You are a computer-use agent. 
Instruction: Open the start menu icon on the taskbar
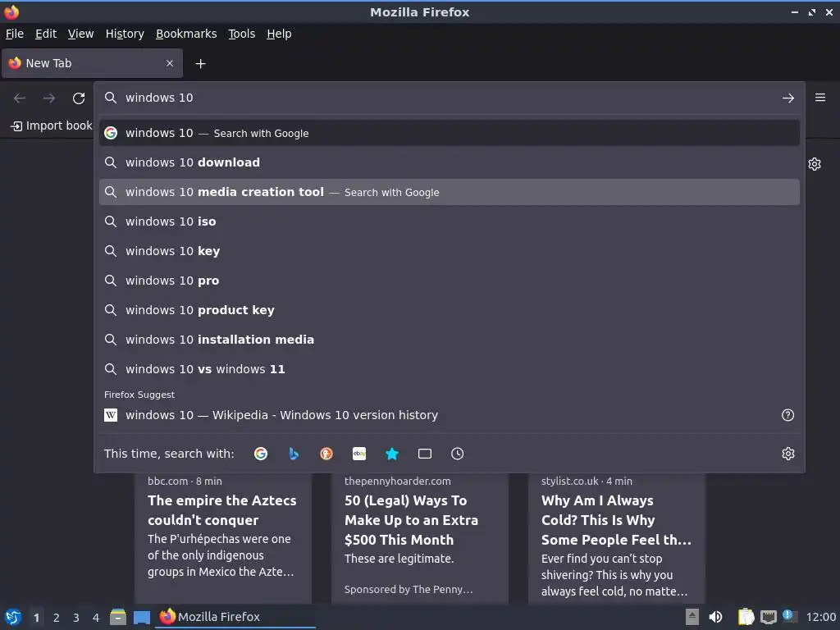point(13,617)
